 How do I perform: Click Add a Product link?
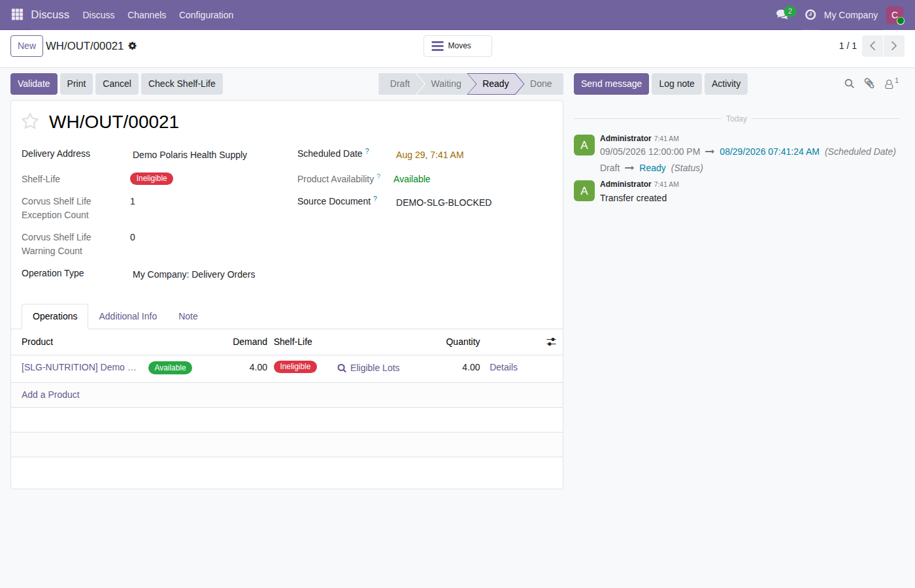click(50, 395)
